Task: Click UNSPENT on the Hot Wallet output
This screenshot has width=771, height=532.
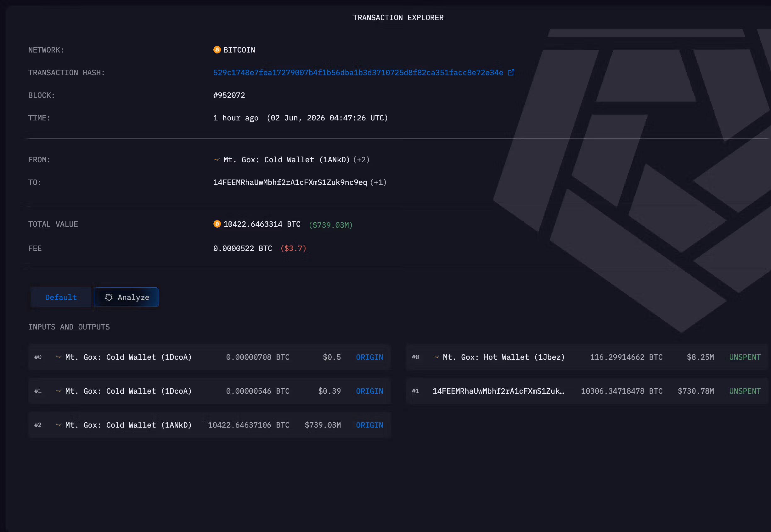Action: coord(745,357)
